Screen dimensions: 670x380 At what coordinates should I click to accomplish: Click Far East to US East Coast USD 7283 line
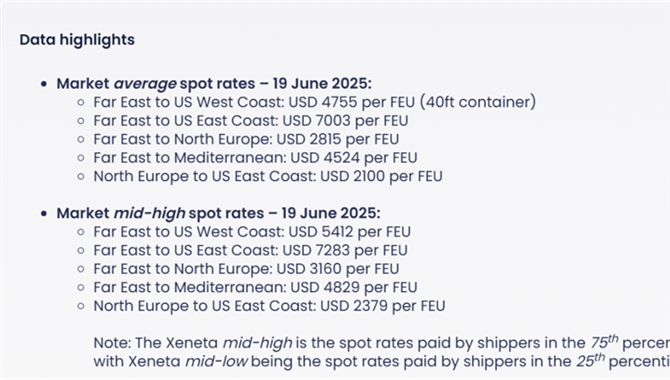tap(250, 250)
